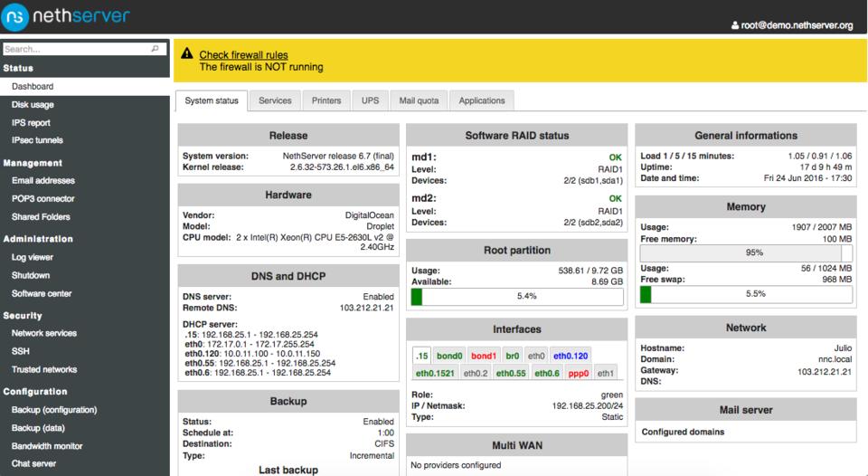Navigate to Trusted networks
Viewport: 868px width, 476px height.
click(x=44, y=369)
